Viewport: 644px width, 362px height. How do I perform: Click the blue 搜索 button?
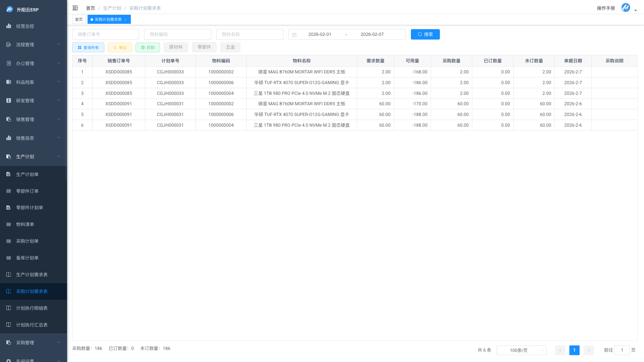coord(425,34)
